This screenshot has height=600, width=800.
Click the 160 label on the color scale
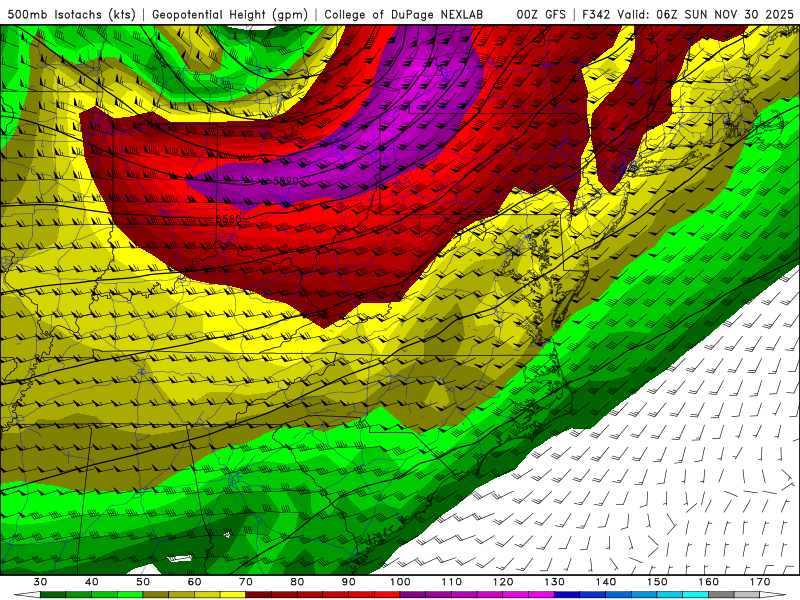click(x=709, y=582)
